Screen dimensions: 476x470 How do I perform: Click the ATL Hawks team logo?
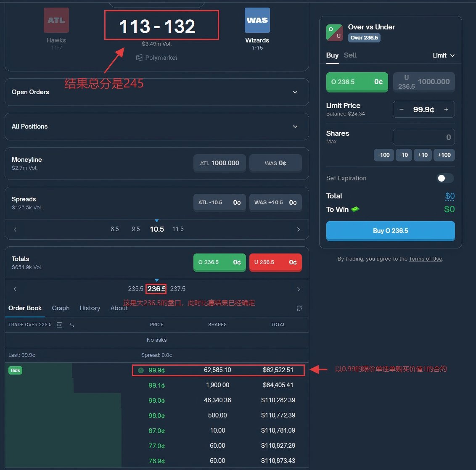pos(56,20)
